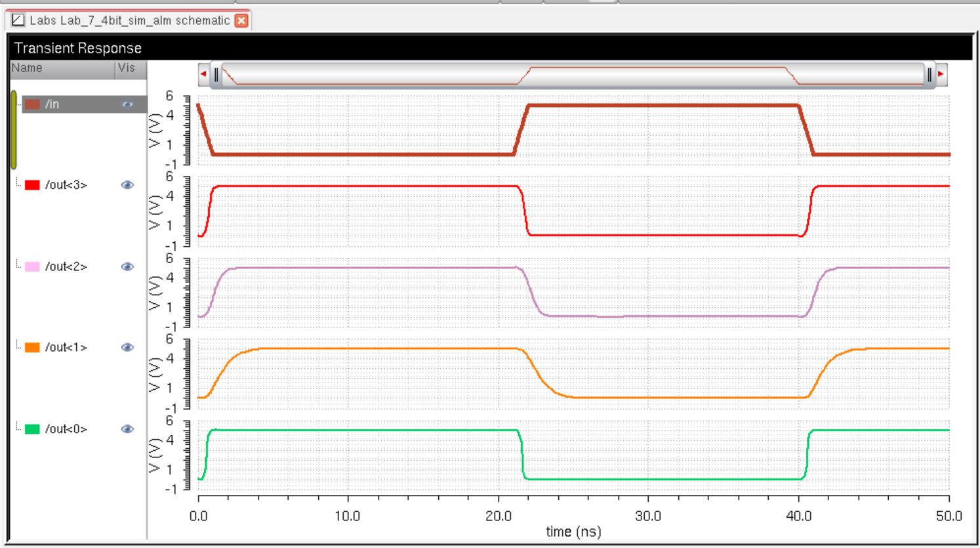Image resolution: width=980 pixels, height=548 pixels.
Task: Click the schematic icon on the tab
Action: (18, 20)
